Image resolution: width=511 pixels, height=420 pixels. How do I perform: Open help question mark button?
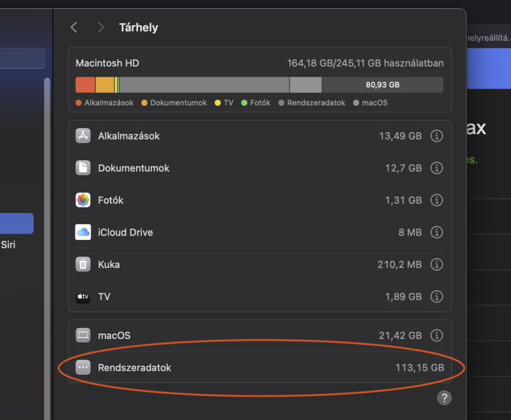[x=444, y=398]
